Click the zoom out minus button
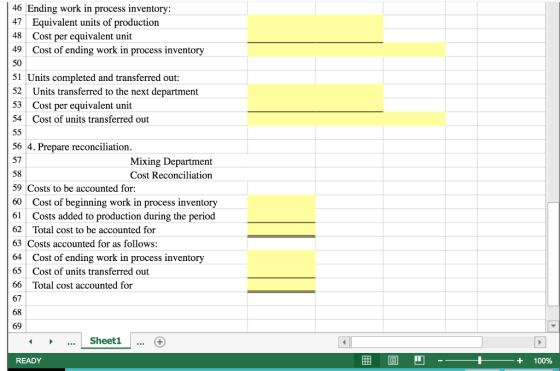 (440, 361)
